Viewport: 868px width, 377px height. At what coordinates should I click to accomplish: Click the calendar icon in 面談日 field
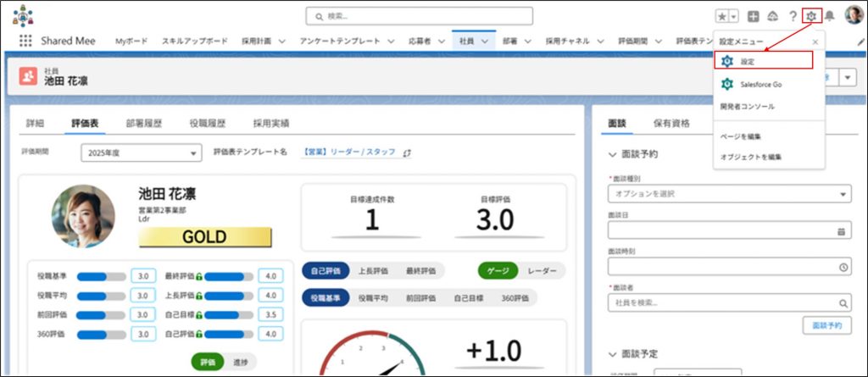pos(841,230)
